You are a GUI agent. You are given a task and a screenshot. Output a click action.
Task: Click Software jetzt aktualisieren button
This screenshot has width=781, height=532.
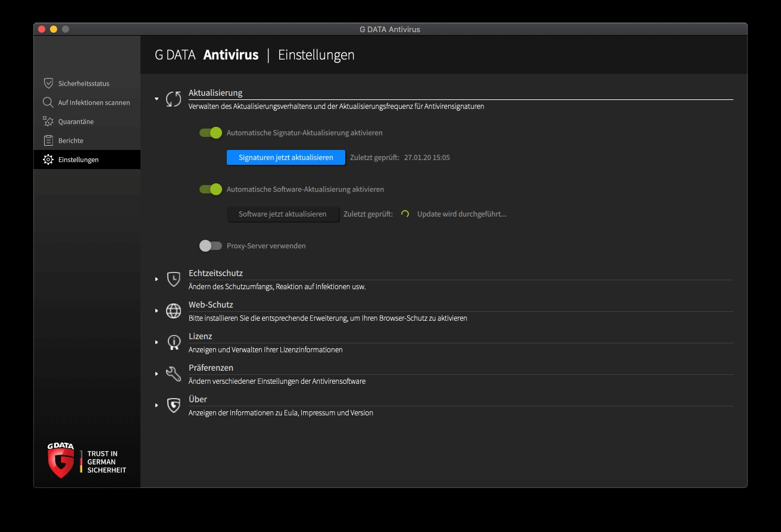[283, 214]
